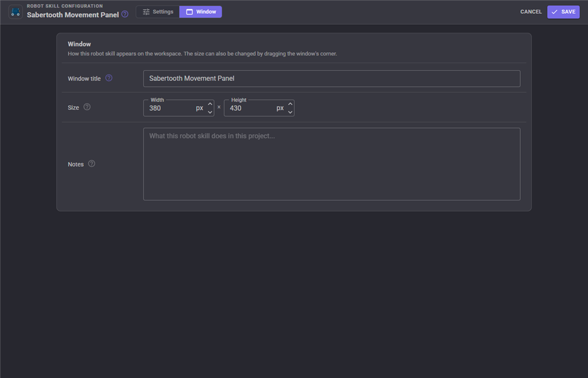
Task: Open help icon beside Sabertooth Movement Panel title
Action: [125, 14]
